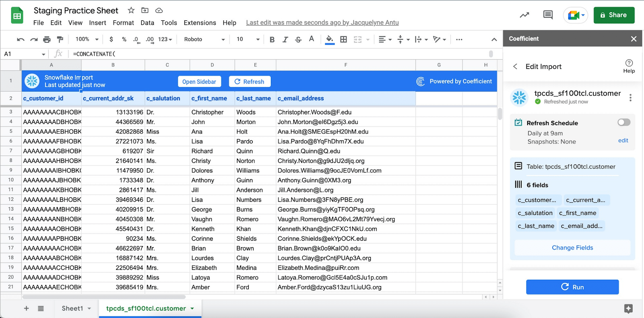Increase decimal places icon
Image resolution: width=644 pixels, height=318 pixels.
pyautogui.click(x=150, y=39)
